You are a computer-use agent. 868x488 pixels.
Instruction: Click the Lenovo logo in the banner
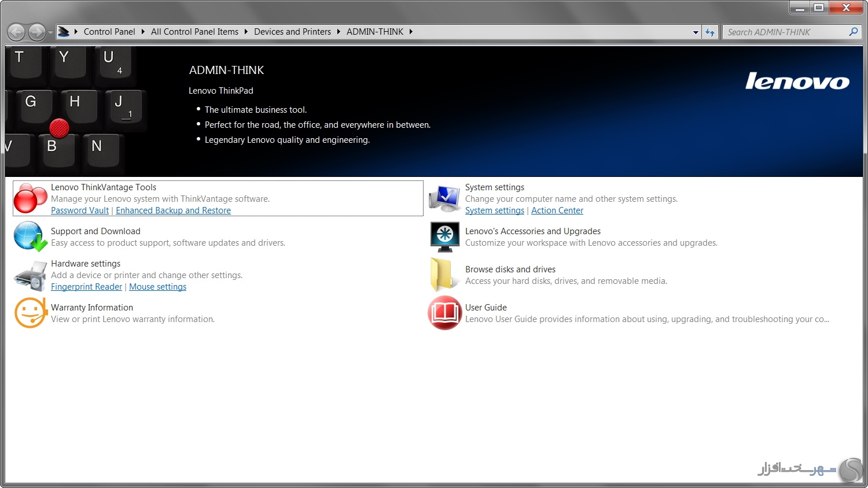(797, 81)
